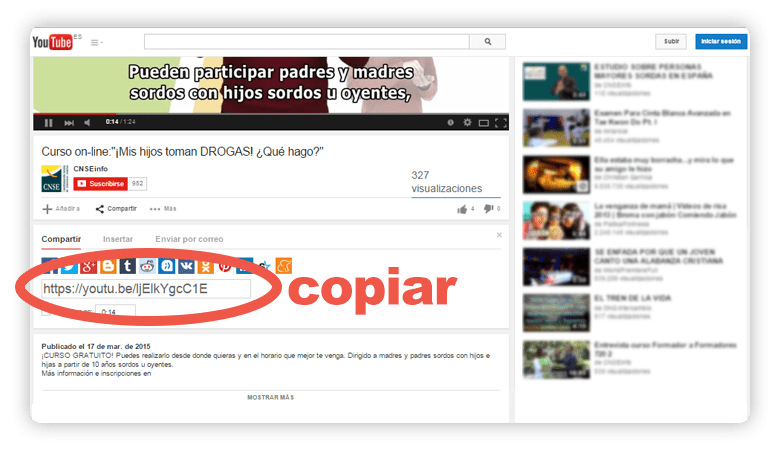Open the guide hamburger menu
Screen dimensions: 780x450
tap(96, 43)
